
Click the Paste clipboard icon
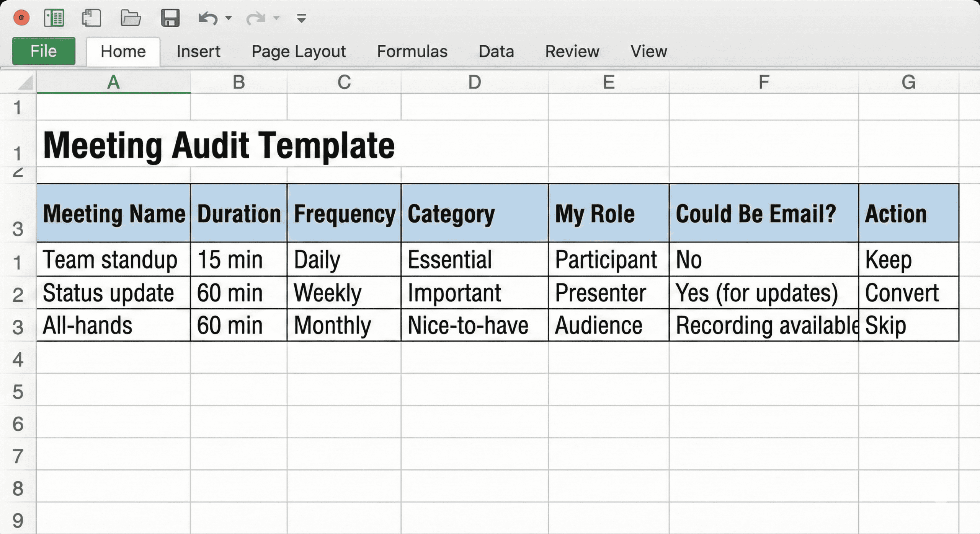(x=92, y=17)
